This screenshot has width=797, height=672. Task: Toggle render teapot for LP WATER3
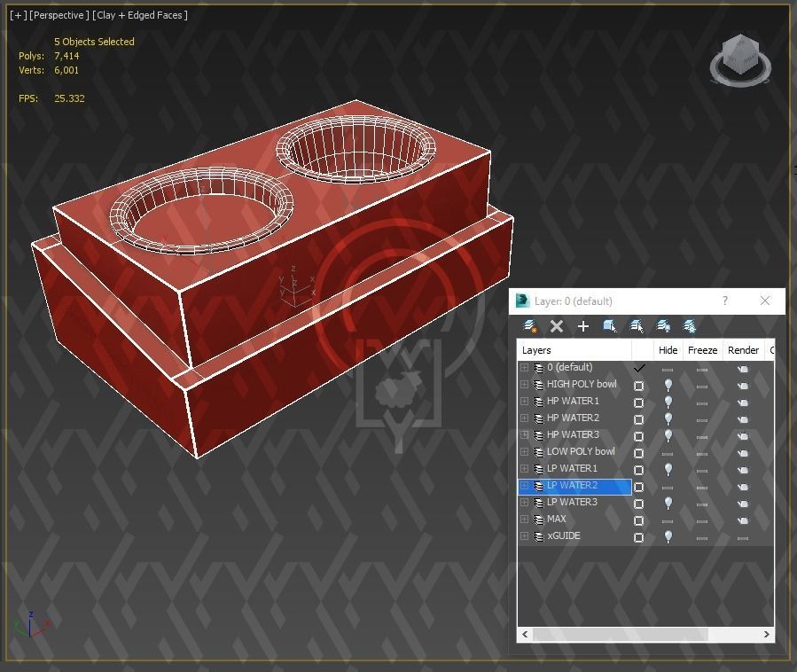click(x=743, y=504)
